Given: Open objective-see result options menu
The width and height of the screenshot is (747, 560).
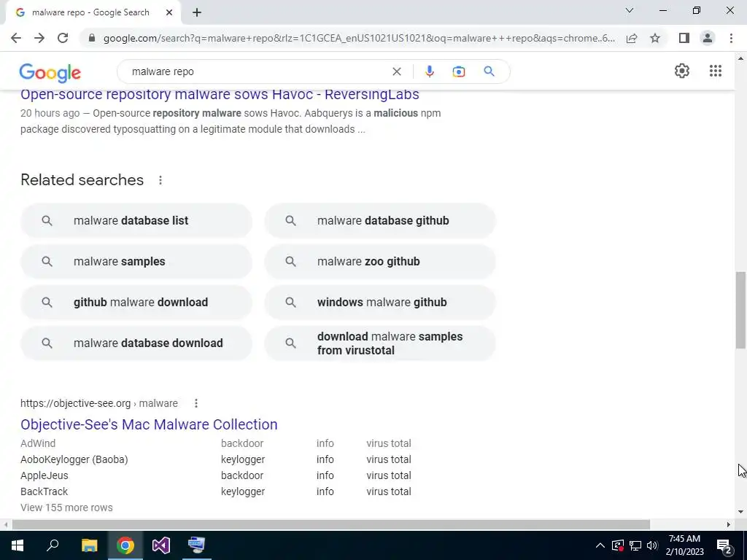Looking at the screenshot, I should (196, 403).
